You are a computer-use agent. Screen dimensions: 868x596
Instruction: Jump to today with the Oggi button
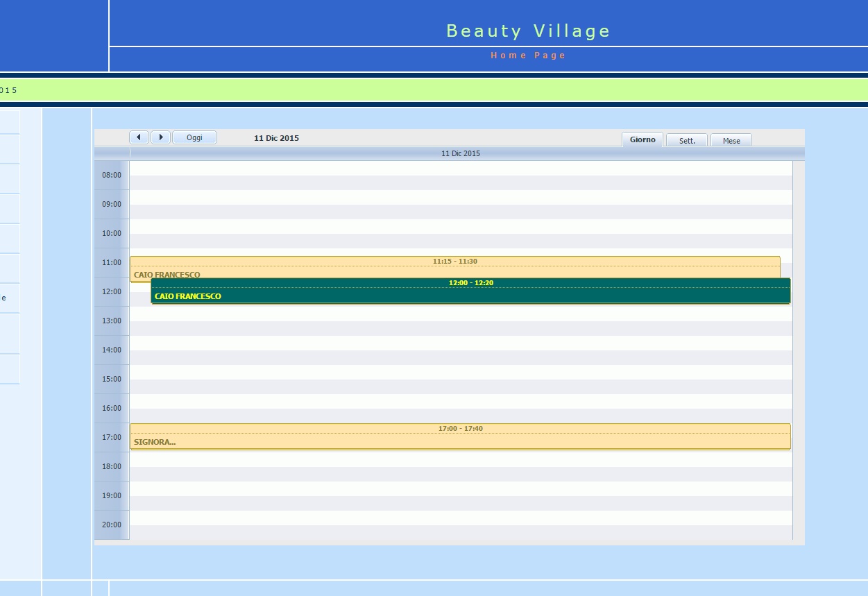[194, 137]
